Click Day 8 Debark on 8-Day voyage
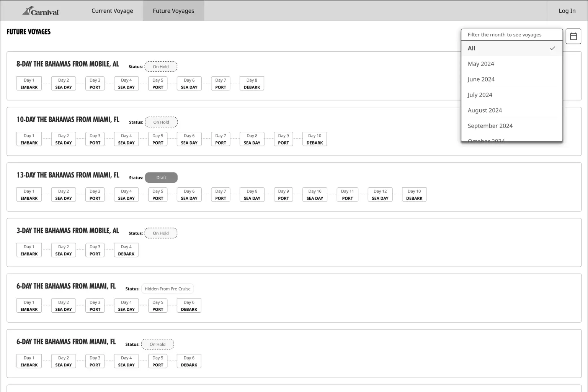This screenshot has width=588, height=392. click(x=252, y=84)
